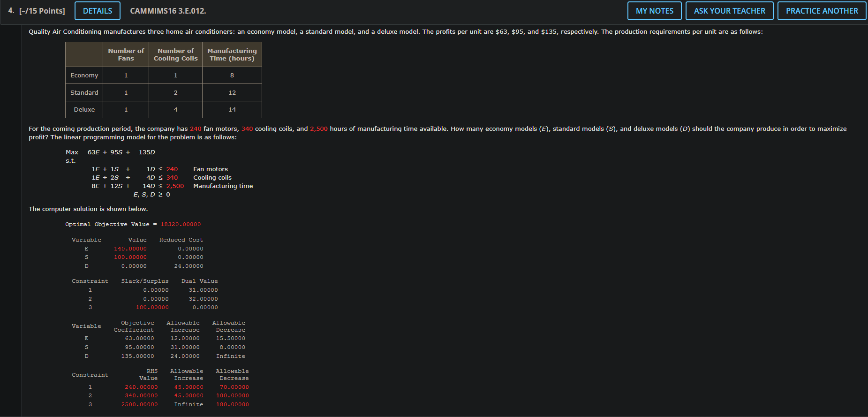Viewport: 868px width, 417px height.
Task: Click the 'Number of Fans' table header
Action: (126, 54)
